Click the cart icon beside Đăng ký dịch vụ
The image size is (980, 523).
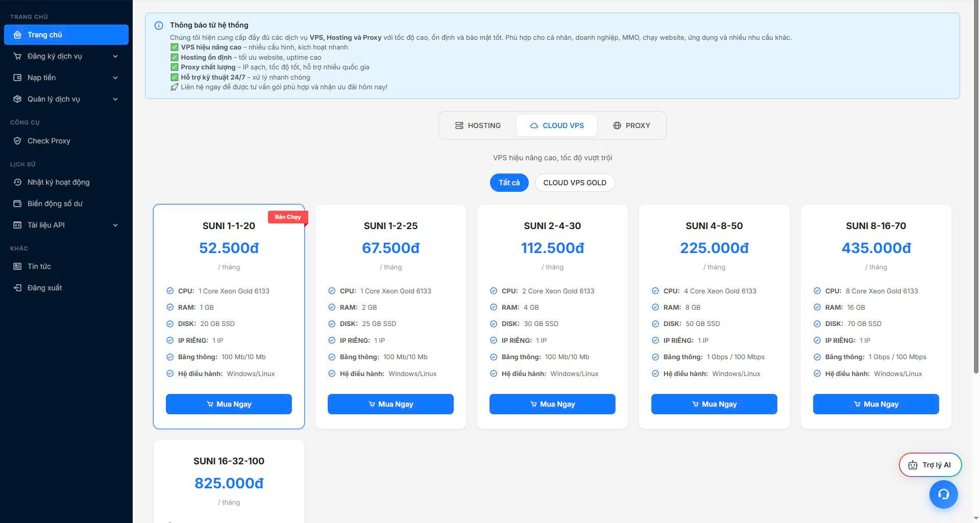[x=17, y=56]
